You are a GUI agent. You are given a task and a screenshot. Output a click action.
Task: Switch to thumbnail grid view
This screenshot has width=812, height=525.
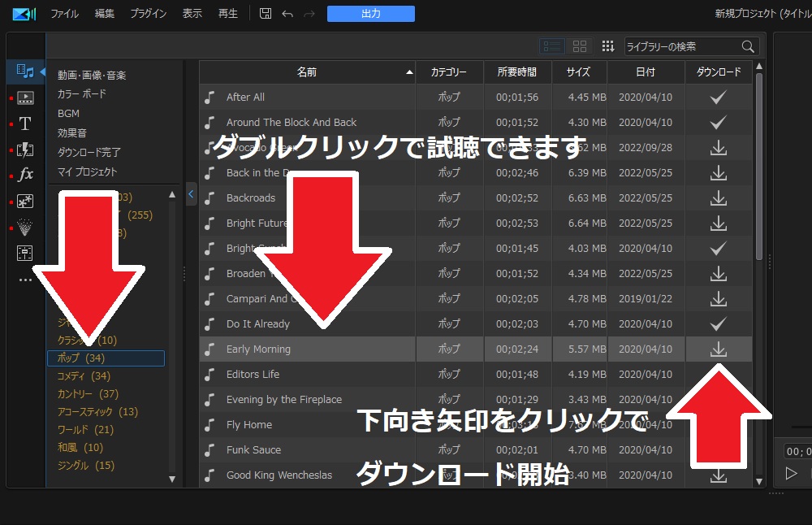(x=580, y=46)
